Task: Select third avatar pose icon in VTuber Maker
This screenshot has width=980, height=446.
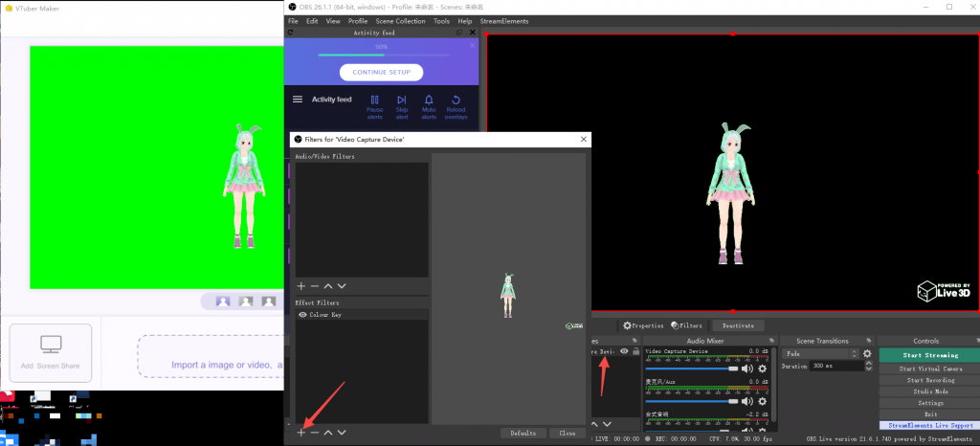Action: coord(269,301)
